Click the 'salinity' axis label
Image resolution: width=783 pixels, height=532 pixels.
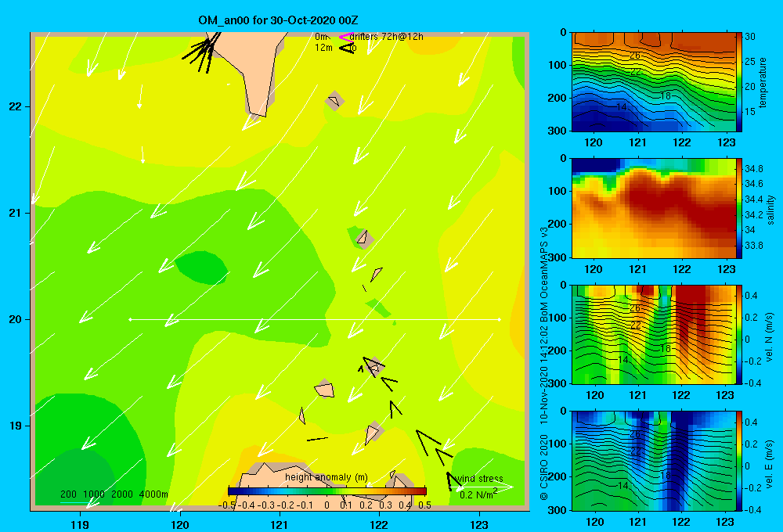(770, 210)
